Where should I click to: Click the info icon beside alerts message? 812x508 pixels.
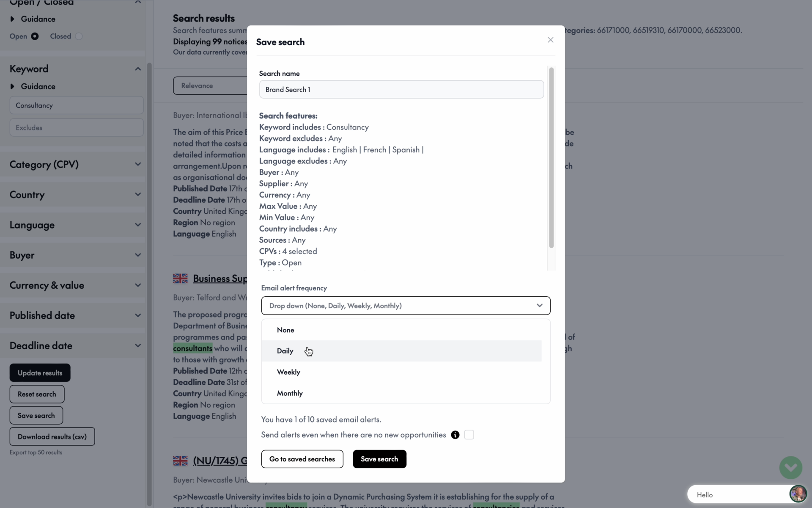coord(455,435)
